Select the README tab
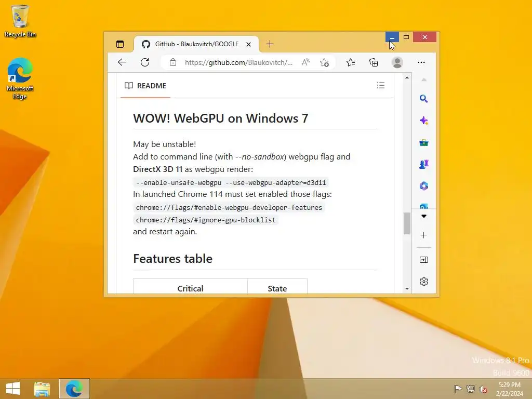The image size is (532, 399). (x=145, y=86)
